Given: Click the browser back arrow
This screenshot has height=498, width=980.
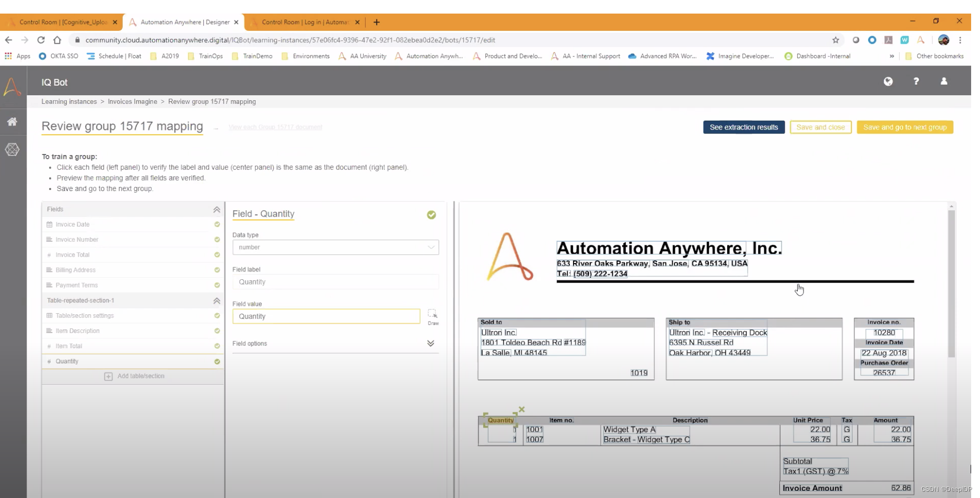Looking at the screenshot, I should click(x=8, y=40).
